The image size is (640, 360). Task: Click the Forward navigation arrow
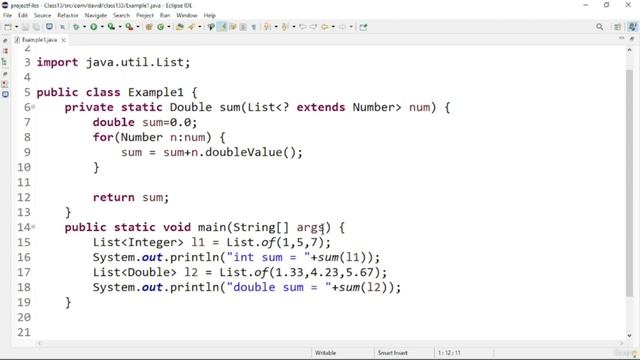pyautogui.click(x=342, y=27)
